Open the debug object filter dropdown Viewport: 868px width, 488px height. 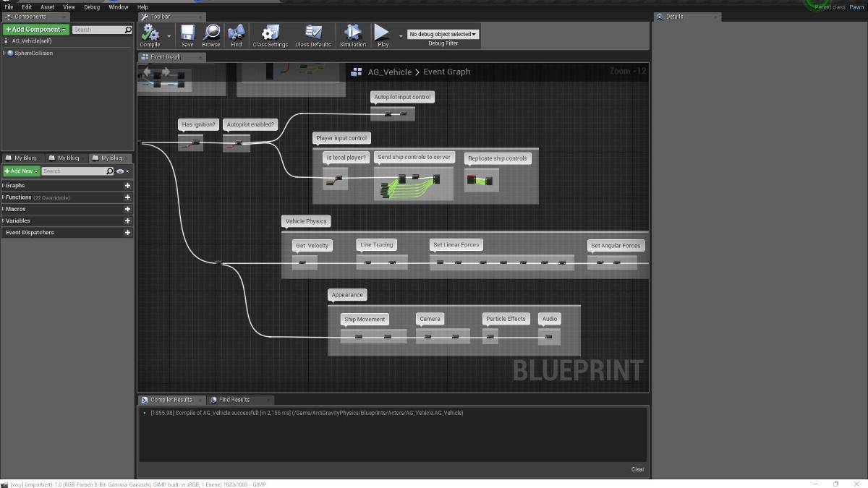coord(443,34)
